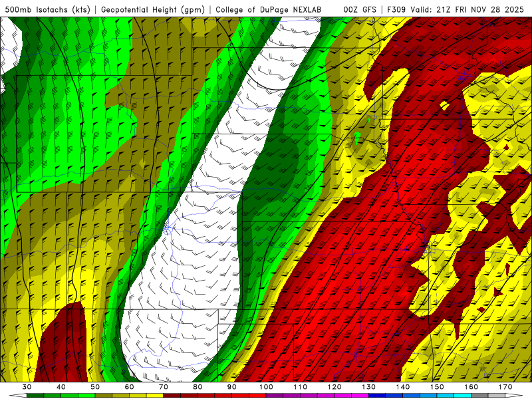Click the 'Valid: 21Z FRI NOV 28 2025' text
The height and width of the screenshot is (399, 532).
click(x=467, y=9)
